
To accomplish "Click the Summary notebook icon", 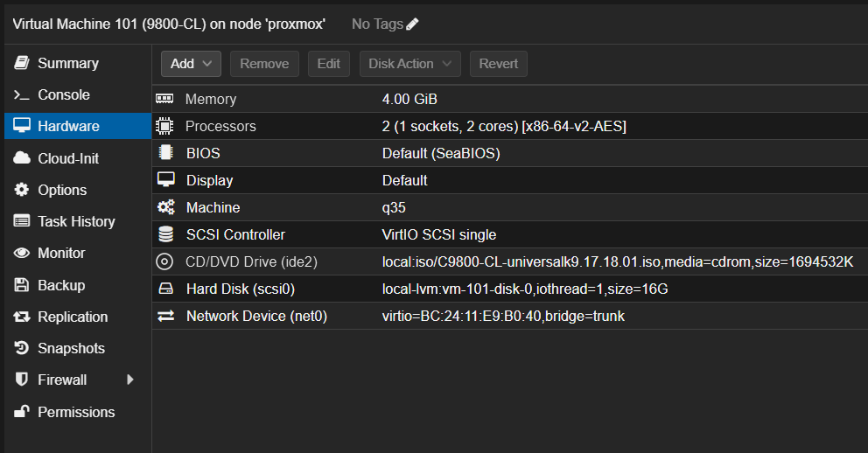I will (x=22, y=63).
